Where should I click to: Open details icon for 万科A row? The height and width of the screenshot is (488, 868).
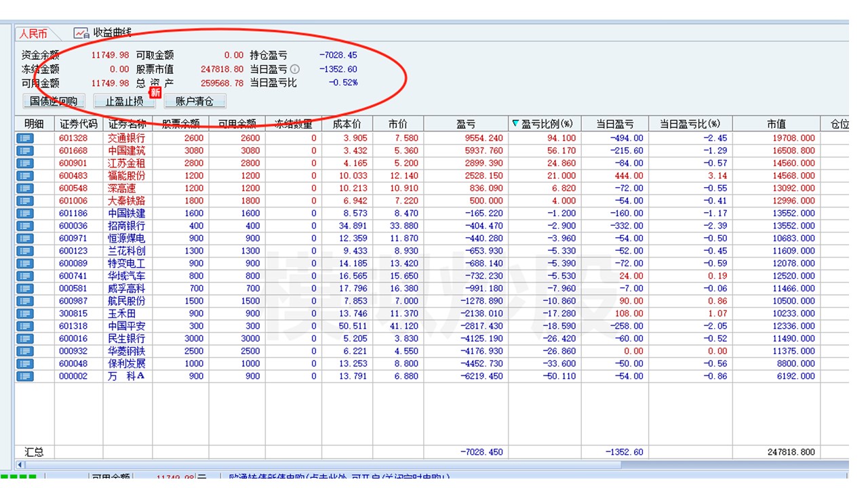(25, 376)
